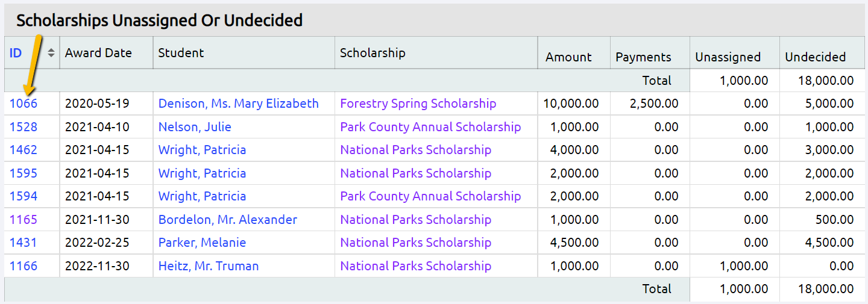The height and width of the screenshot is (304, 868).
Task: View student Bordelon, Mr. Alexander
Action: [228, 220]
